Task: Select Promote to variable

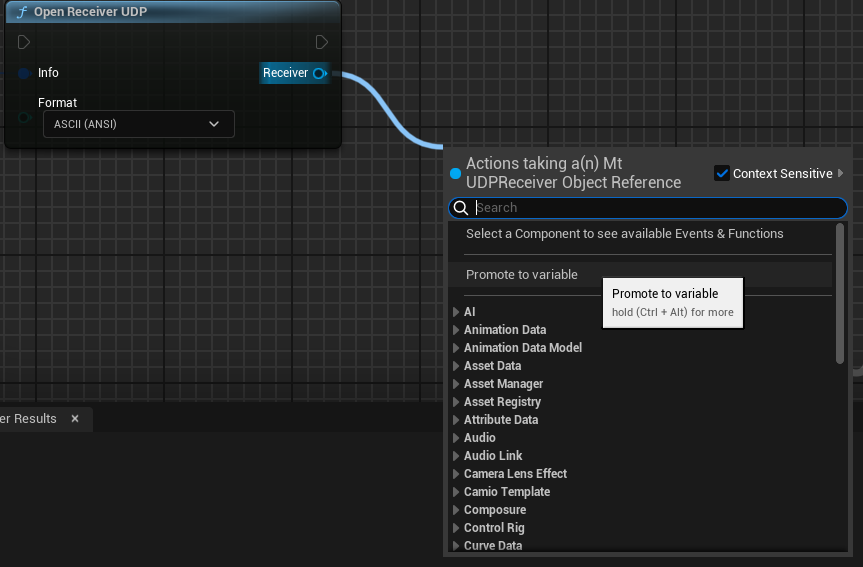Action: 522,275
